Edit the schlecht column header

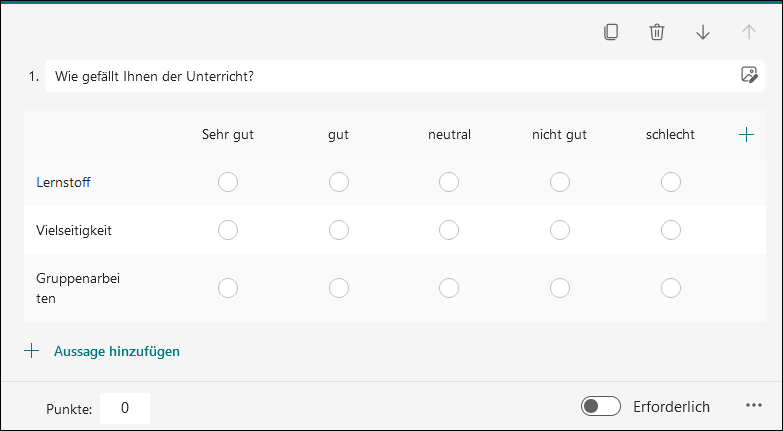pyautogui.click(x=670, y=134)
